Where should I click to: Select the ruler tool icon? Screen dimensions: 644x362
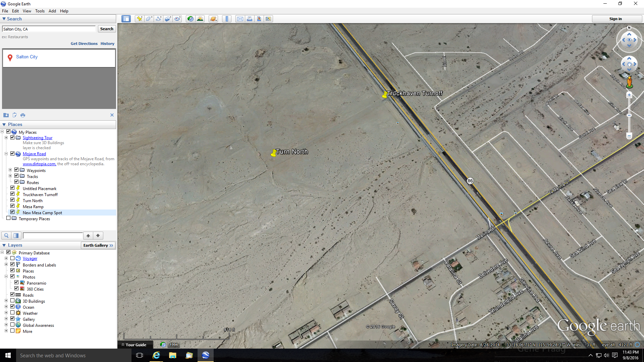(x=227, y=19)
